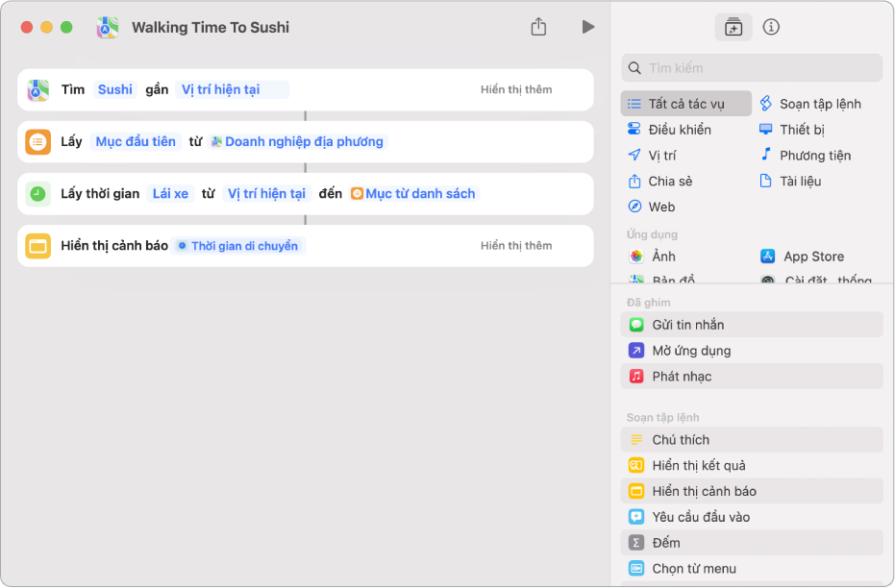This screenshot has height=588, width=895.
Task: Open the Lái xe travel mode dropdown
Action: 171,193
